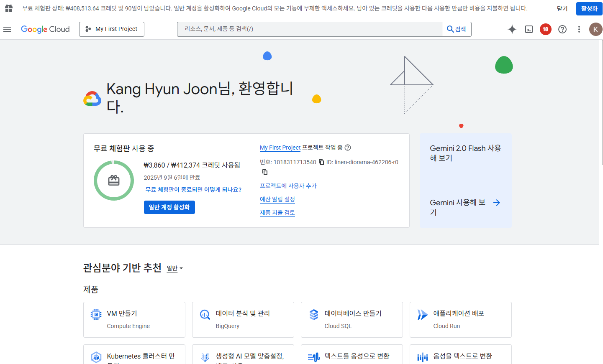
Task: Click the 활성화 button in top banner
Action: pyautogui.click(x=589, y=9)
